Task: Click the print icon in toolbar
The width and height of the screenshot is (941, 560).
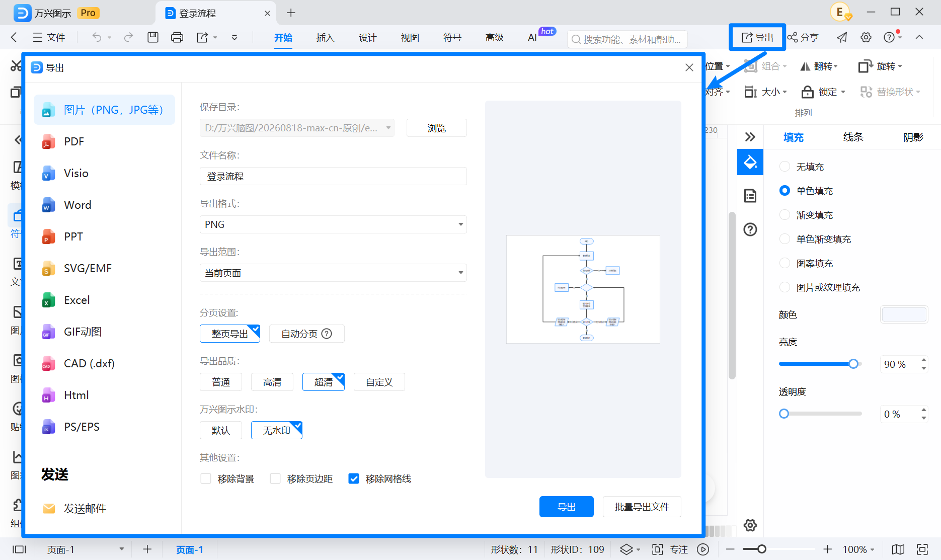Action: click(x=177, y=37)
